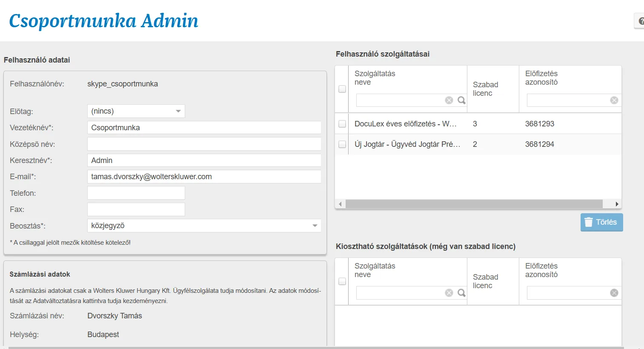The image size is (644, 349).
Task: Click into the Vezetéknév field
Action: point(204,128)
